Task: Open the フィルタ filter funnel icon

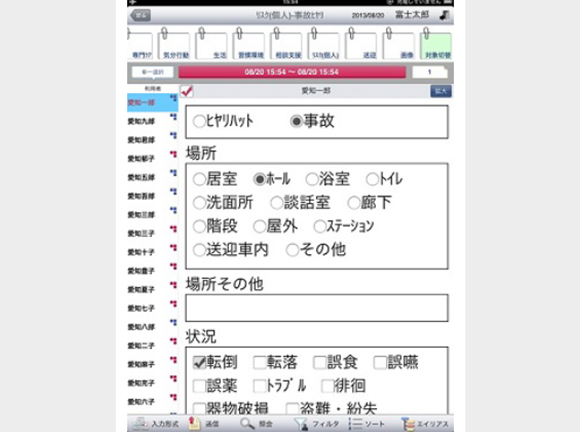Action: click(x=301, y=424)
